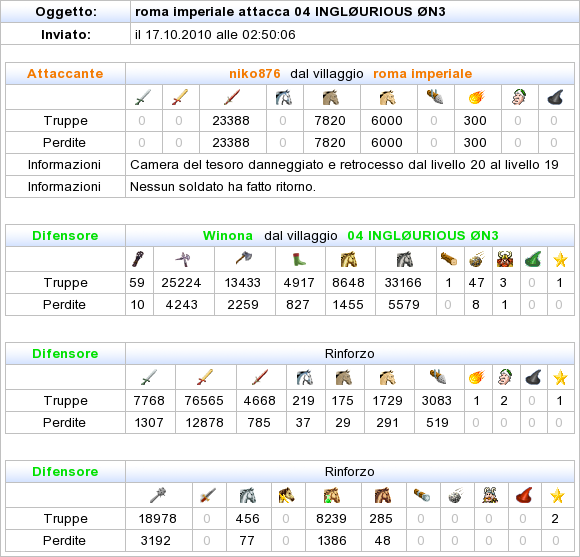This screenshot has height=557, width=580.
Task: Click the orange Attaccante header
Action: point(65,74)
